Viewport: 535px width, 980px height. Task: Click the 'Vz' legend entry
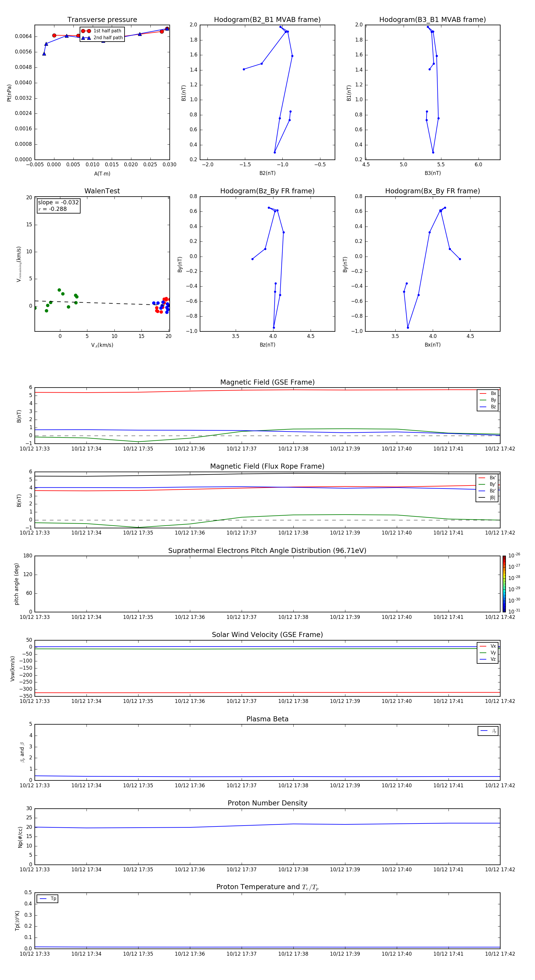[488, 659]
